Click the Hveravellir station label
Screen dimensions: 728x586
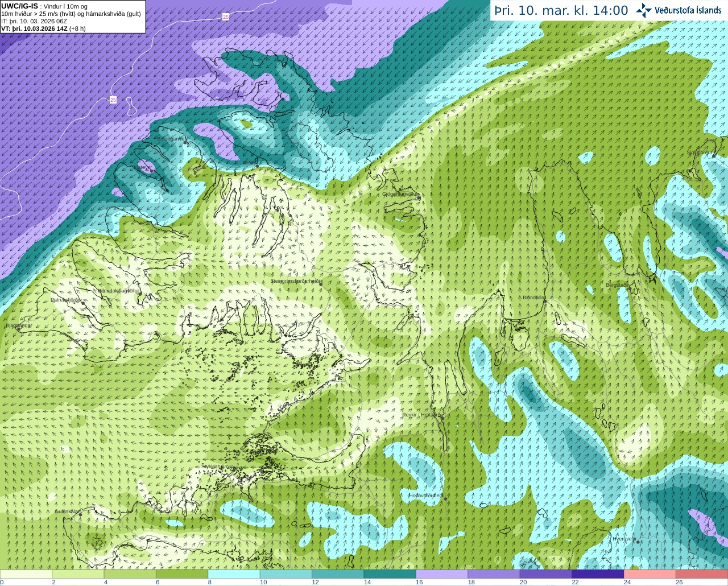(624, 539)
